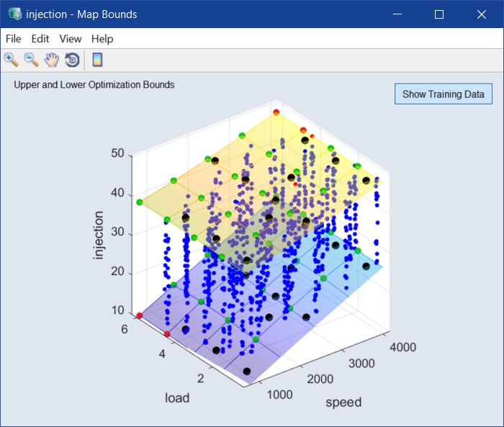504x427 pixels.
Task: Maximize the Map Bounds window
Action: 439,14
